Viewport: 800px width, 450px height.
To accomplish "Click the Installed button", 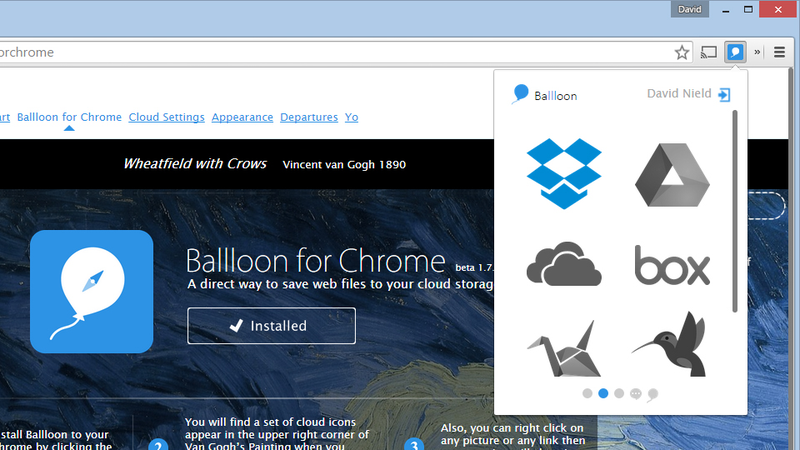I will coord(271,326).
